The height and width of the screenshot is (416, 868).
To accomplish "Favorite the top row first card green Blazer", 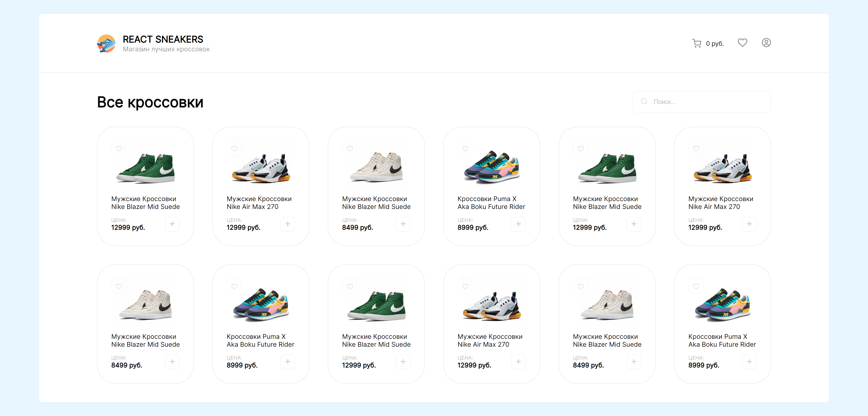I will click(119, 148).
